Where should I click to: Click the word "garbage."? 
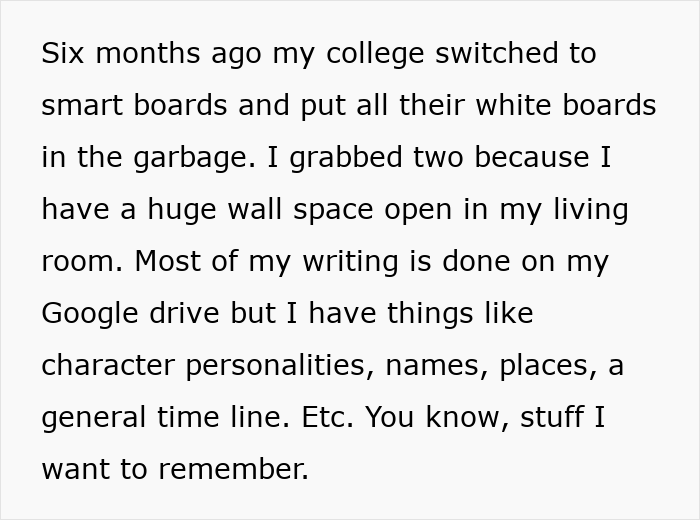(x=195, y=160)
